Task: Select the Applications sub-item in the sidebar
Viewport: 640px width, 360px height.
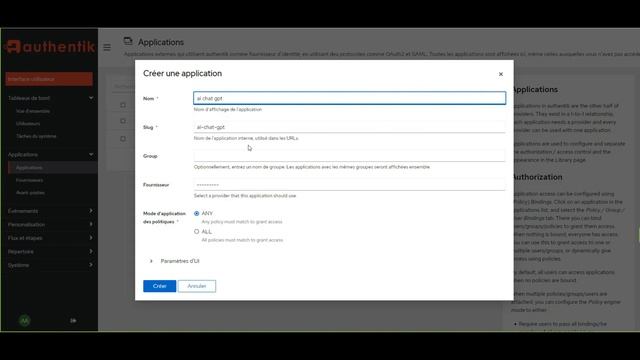Action: pos(52,167)
